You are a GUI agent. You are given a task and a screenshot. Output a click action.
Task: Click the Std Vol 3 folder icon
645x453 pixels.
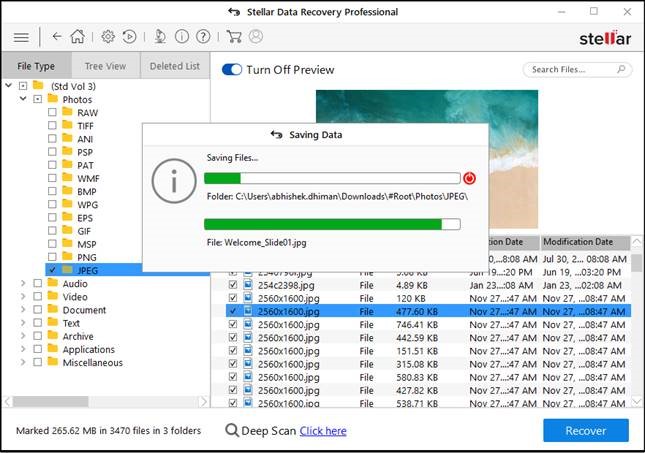click(x=38, y=85)
